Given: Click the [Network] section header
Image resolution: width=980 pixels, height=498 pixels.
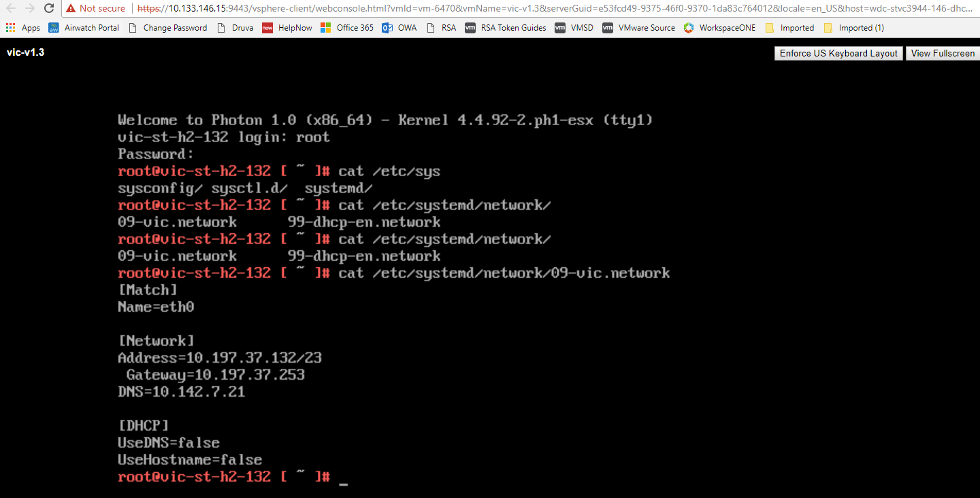Looking at the screenshot, I should click(156, 342).
